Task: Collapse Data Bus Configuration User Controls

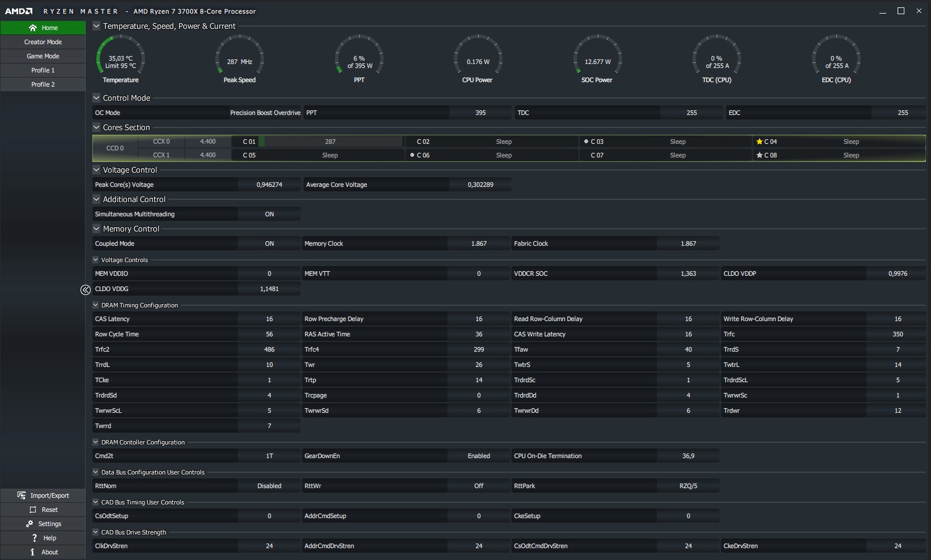Action: [x=96, y=472]
